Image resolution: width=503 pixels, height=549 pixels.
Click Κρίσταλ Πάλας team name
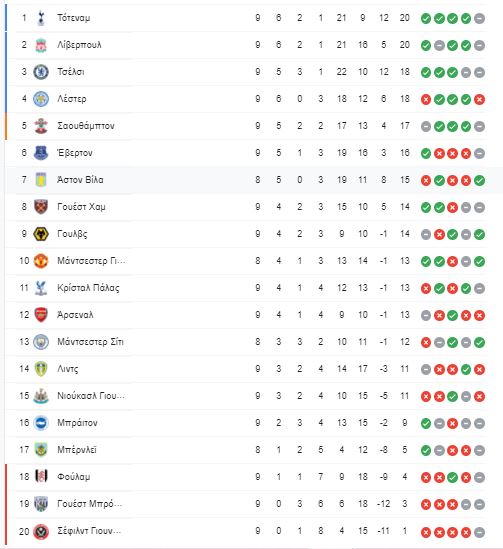click(88, 288)
